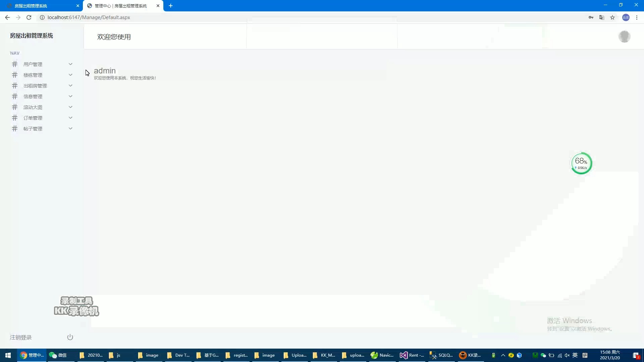Image resolution: width=644 pixels, height=362 pixels.
Task: Expand the 楼栋管理 dropdown menu
Action: tap(42, 75)
